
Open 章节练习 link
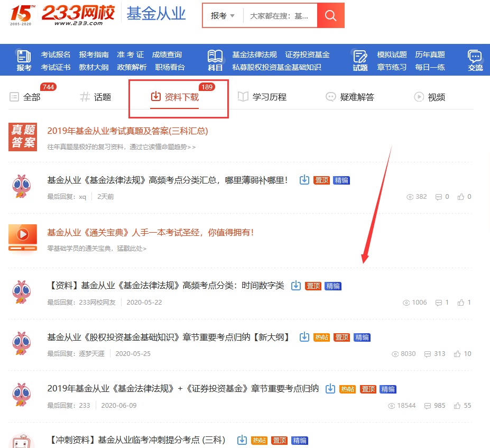[x=392, y=67]
